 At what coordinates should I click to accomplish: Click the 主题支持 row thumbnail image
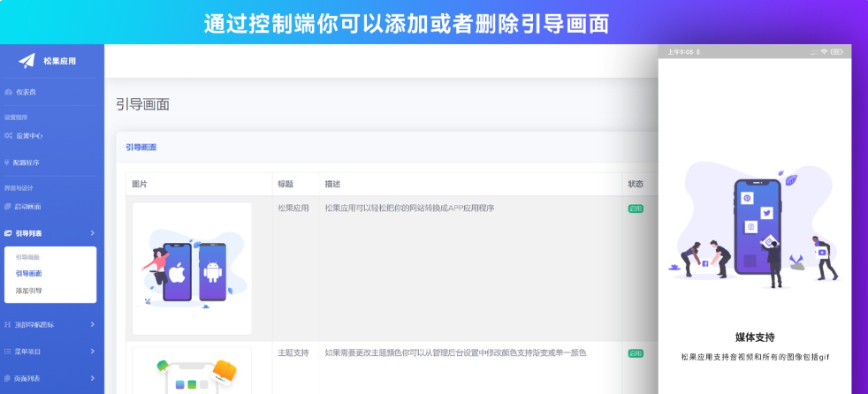192,373
